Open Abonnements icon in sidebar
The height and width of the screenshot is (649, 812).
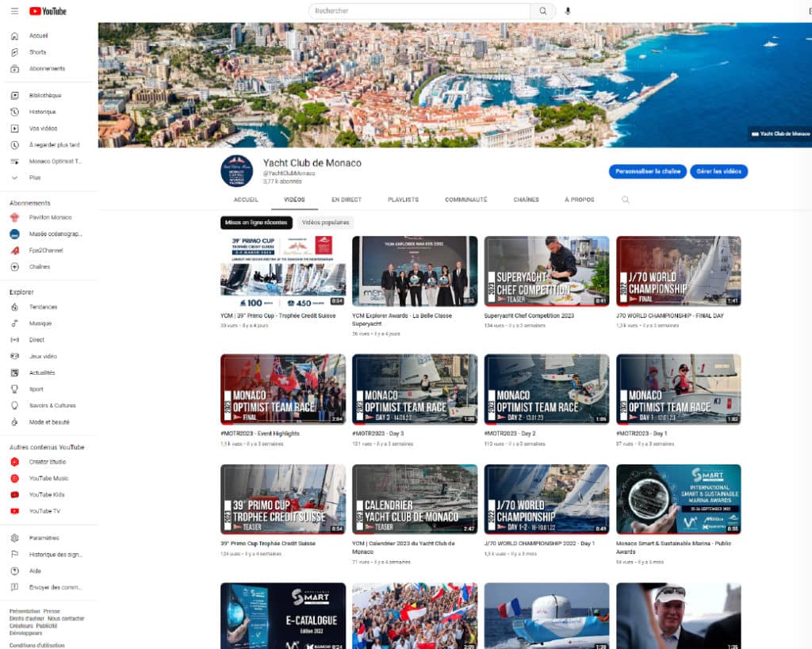[14, 68]
